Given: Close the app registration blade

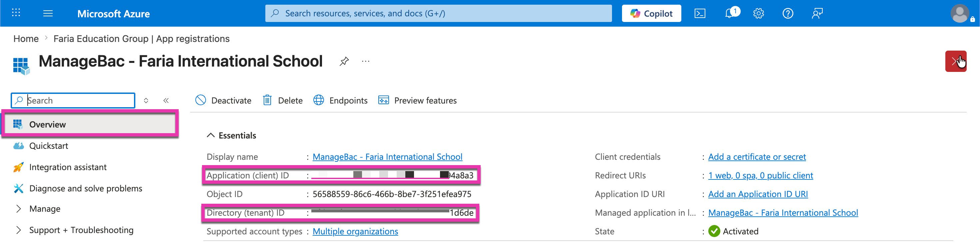Looking at the screenshot, I should [956, 61].
